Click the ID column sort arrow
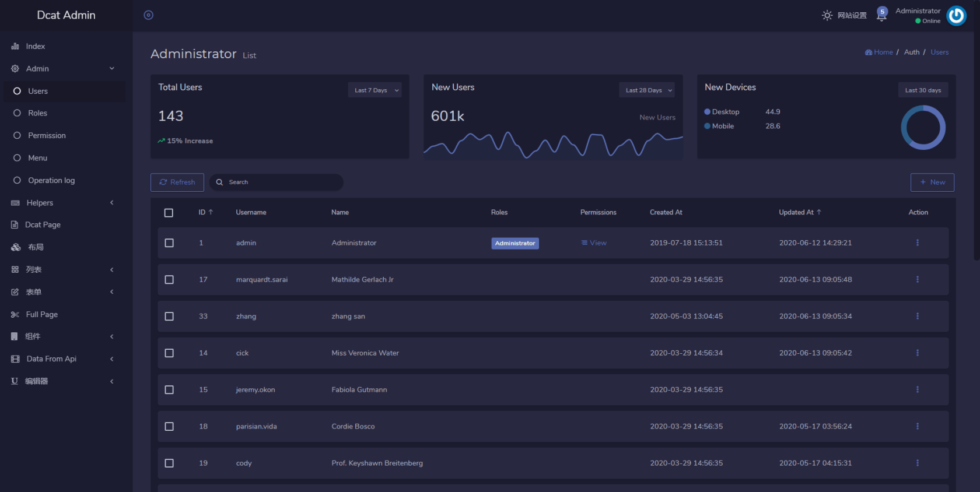The width and height of the screenshot is (980, 492). 211,212
